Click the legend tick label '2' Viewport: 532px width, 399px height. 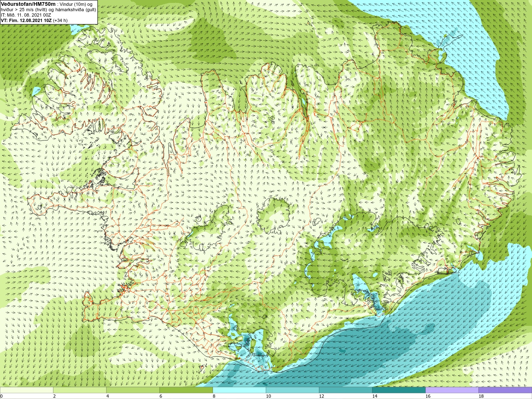click(x=54, y=396)
